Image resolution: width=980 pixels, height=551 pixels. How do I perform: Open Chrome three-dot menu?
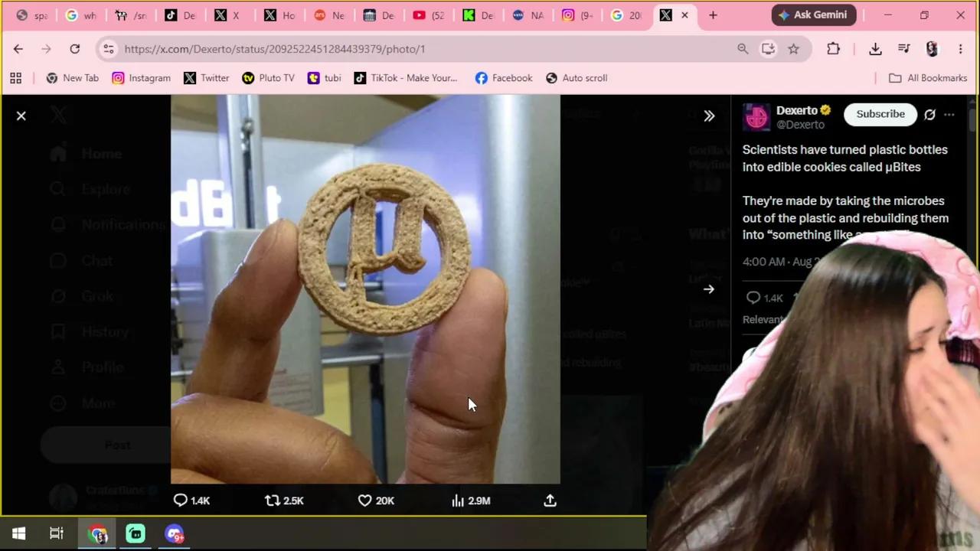[960, 49]
